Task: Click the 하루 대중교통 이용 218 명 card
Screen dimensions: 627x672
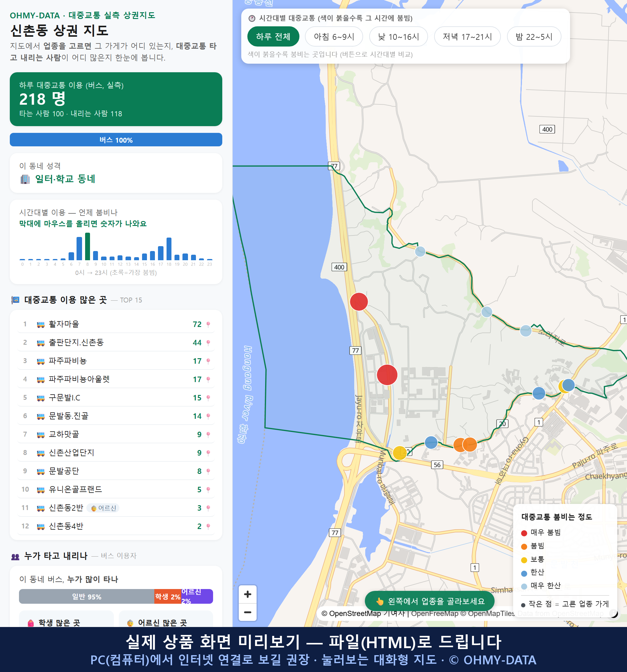Action: coord(116,99)
